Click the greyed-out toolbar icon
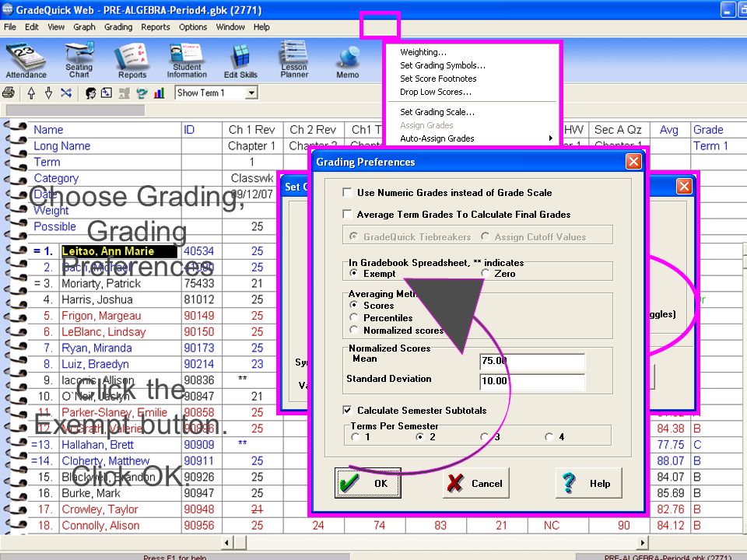 pos(124,93)
